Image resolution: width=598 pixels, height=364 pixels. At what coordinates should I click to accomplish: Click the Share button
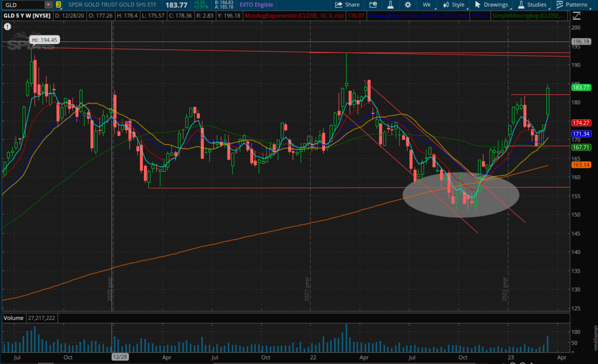(348, 5)
